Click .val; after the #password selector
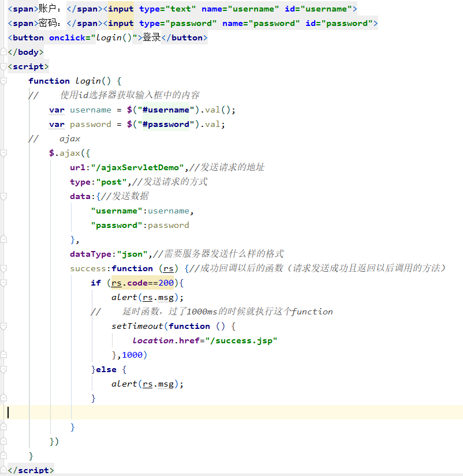This screenshot has width=463, height=476. point(212,124)
